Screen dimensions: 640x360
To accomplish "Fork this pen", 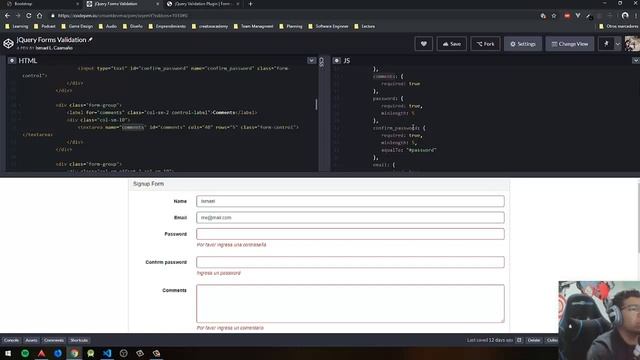I will [485, 44].
